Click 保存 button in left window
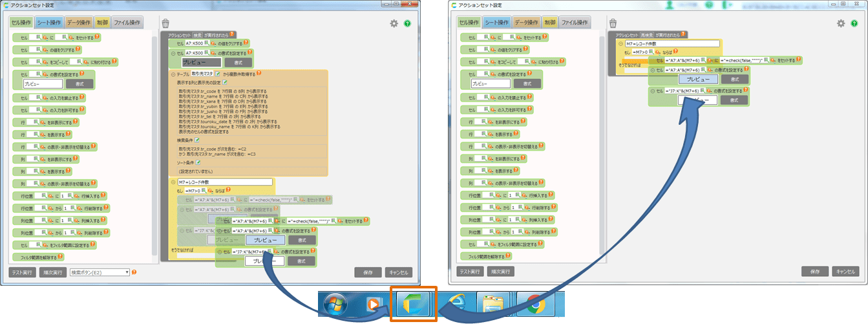This screenshot has width=868, height=324. point(368,272)
